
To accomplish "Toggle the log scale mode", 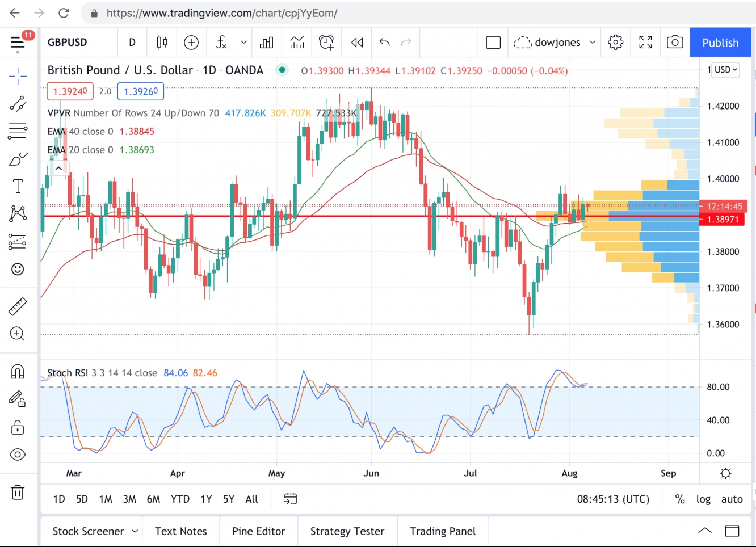I will coord(703,499).
